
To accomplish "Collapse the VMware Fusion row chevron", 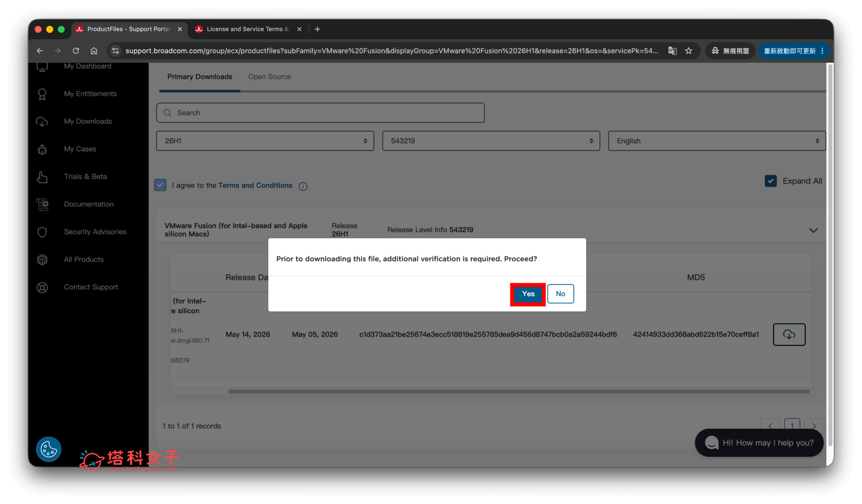I will [813, 230].
